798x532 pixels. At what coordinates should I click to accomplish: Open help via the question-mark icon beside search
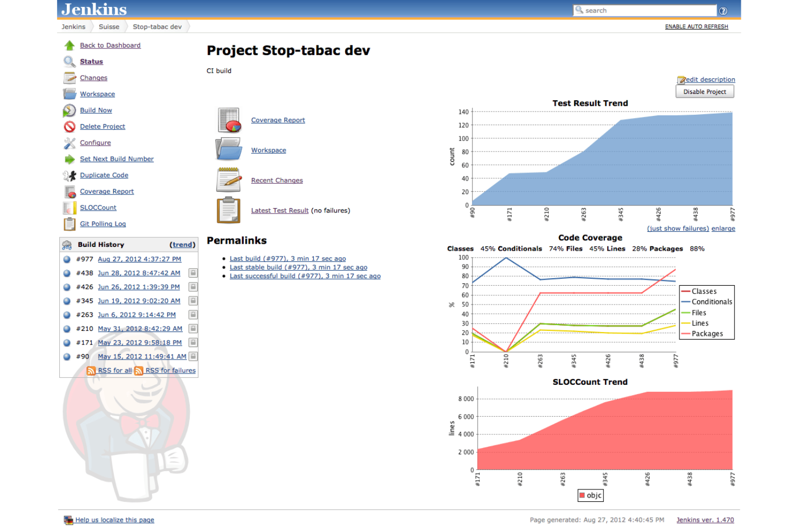pyautogui.click(x=723, y=10)
